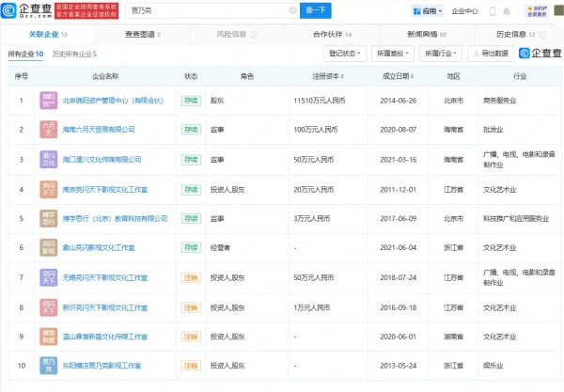
Task: Click the 北京穗阳资产 company logo icon
Action: pos(48,99)
